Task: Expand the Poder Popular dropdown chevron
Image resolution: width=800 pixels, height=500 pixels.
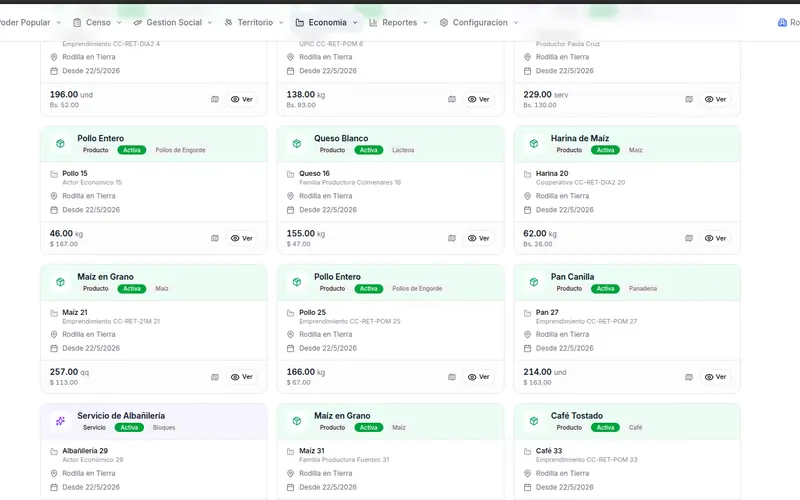Action: point(58,22)
